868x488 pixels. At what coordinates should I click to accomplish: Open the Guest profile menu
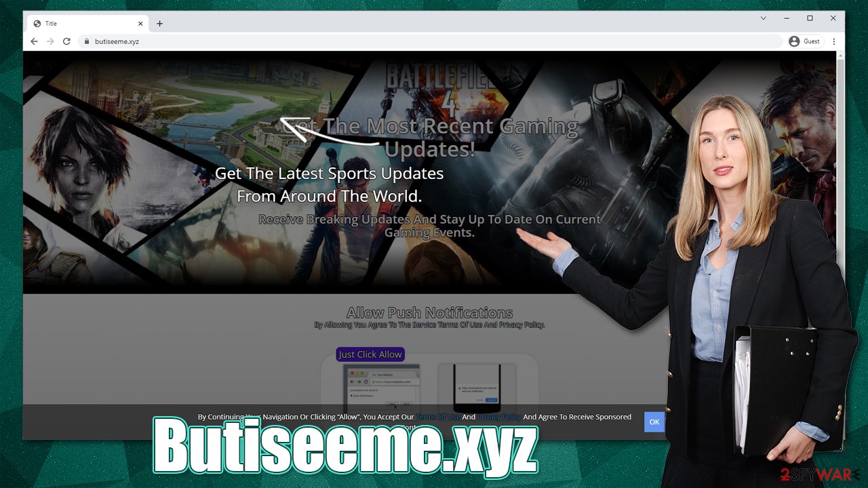pyautogui.click(x=805, y=41)
